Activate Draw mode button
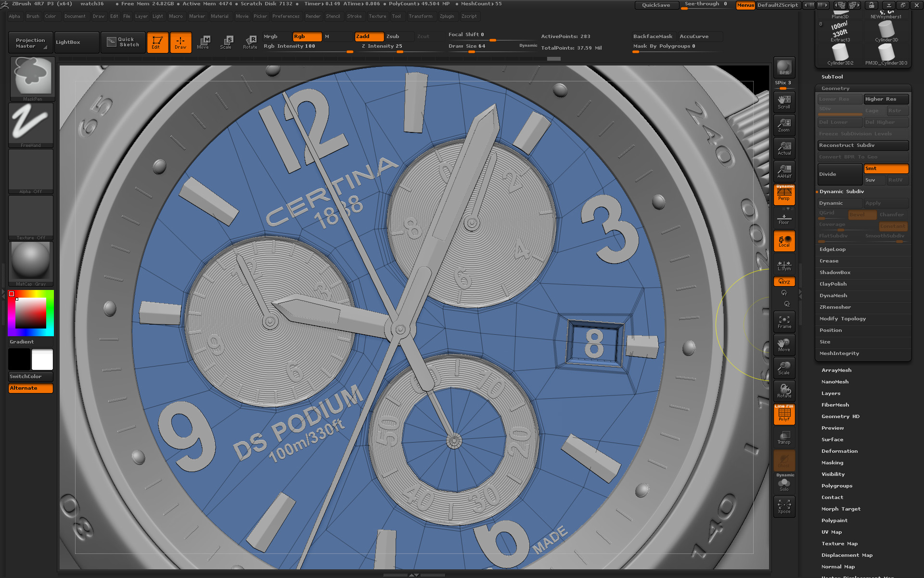This screenshot has width=924, height=578. pyautogui.click(x=180, y=42)
